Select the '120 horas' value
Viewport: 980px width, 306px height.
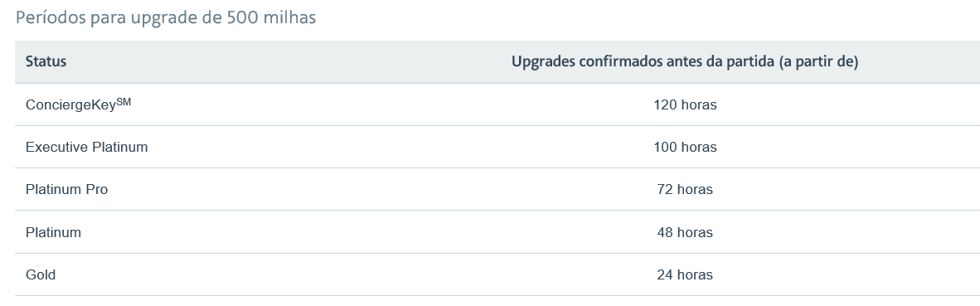pyautogui.click(x=685, y=105)
